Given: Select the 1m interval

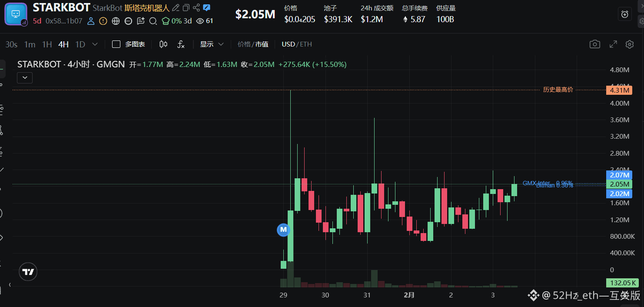Looking at the screenshot, I should (30, 44).
